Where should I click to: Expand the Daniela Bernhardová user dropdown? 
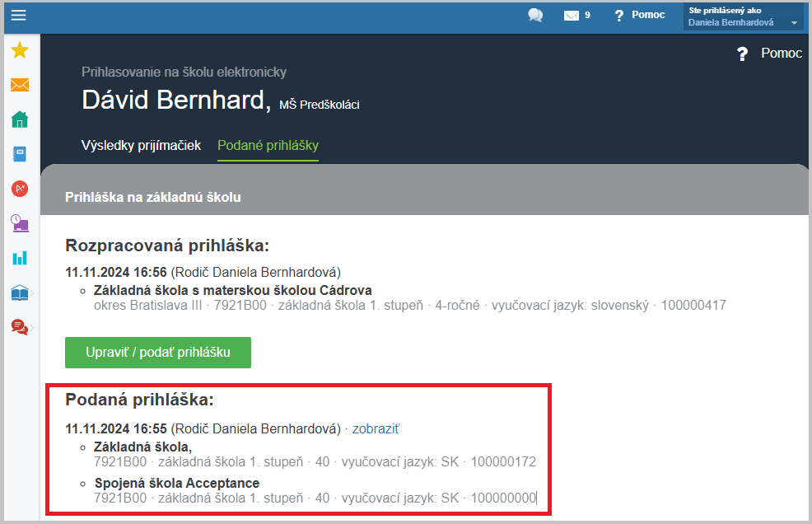tap(743, 16)
